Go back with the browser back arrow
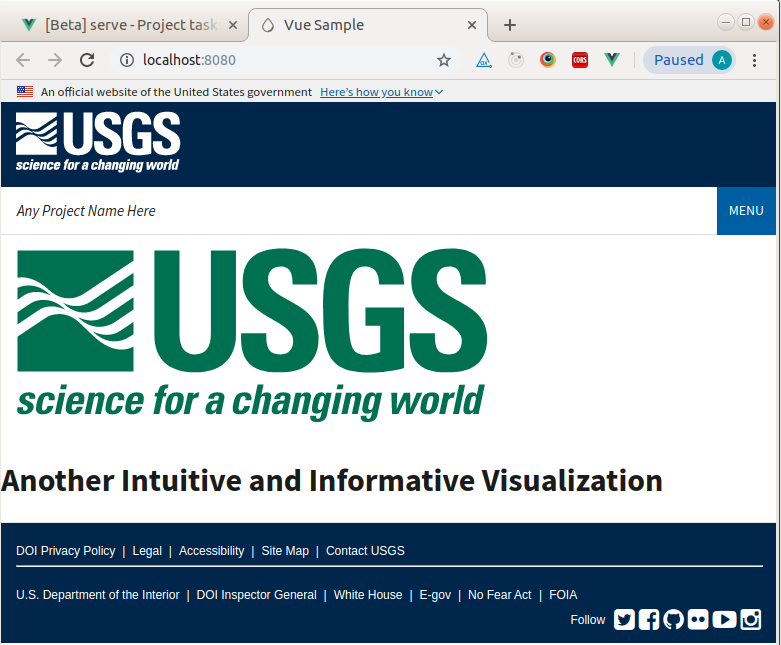Screen dimensions: 781x645 23,60
